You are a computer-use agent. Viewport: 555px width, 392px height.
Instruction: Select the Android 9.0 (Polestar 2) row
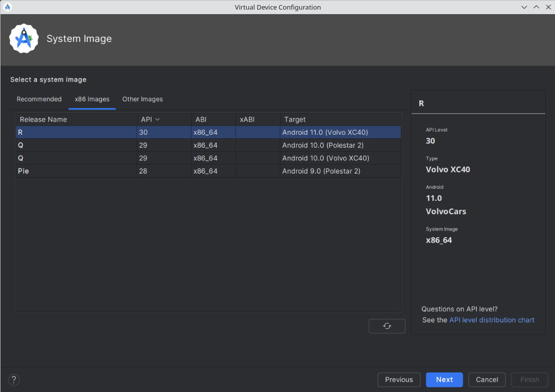(208, 171)
